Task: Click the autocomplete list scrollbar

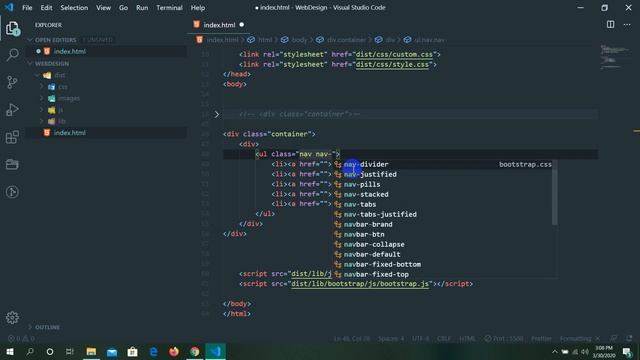Action: 555,193
